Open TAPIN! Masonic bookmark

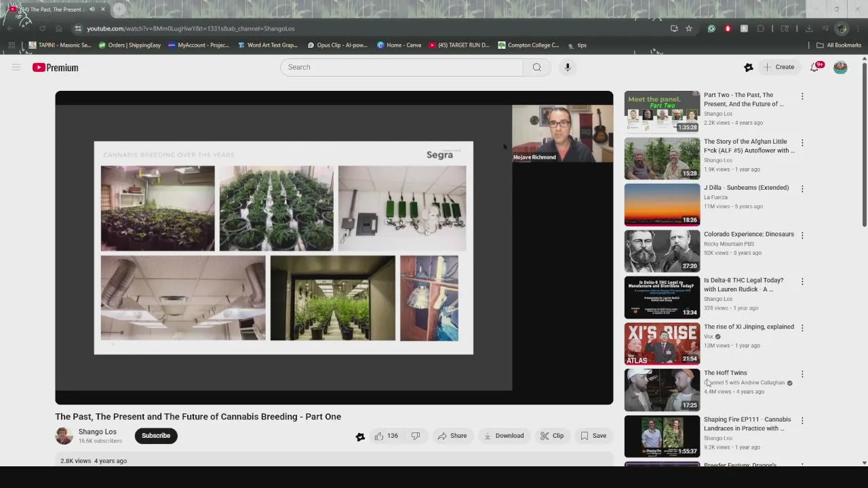coord(60,45)
